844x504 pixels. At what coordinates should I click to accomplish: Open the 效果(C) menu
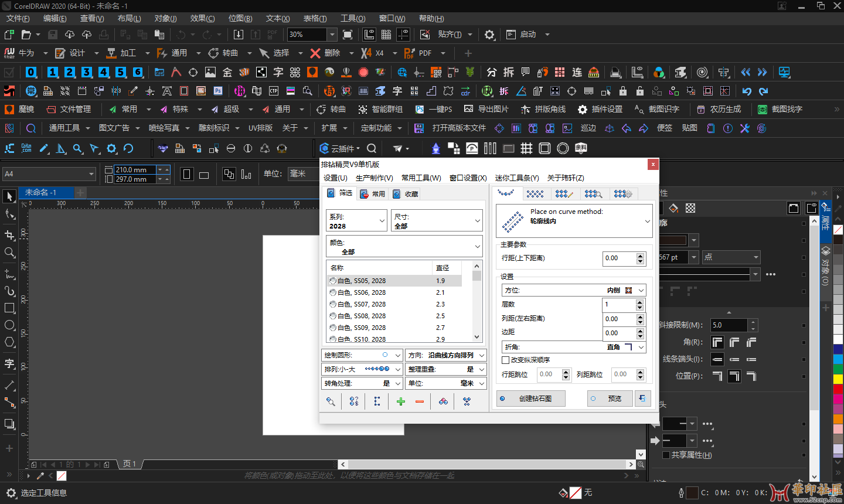coord(202,19)
